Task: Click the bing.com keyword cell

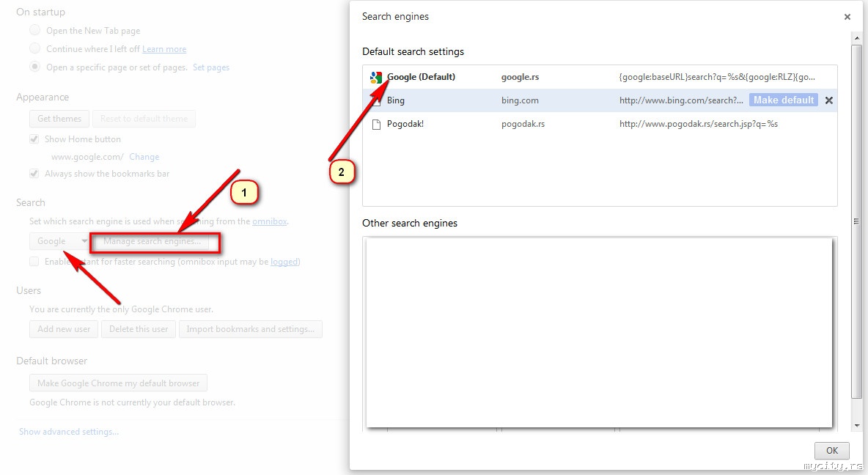Action: [520, 100]
